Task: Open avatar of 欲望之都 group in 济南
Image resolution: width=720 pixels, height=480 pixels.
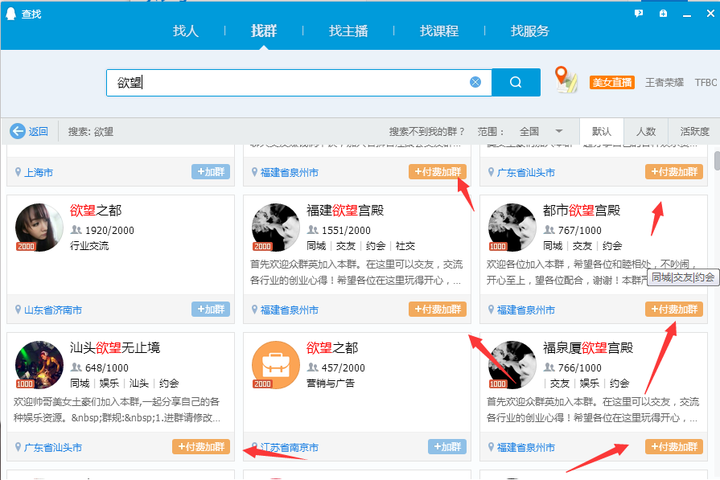Action: [39, 227]
